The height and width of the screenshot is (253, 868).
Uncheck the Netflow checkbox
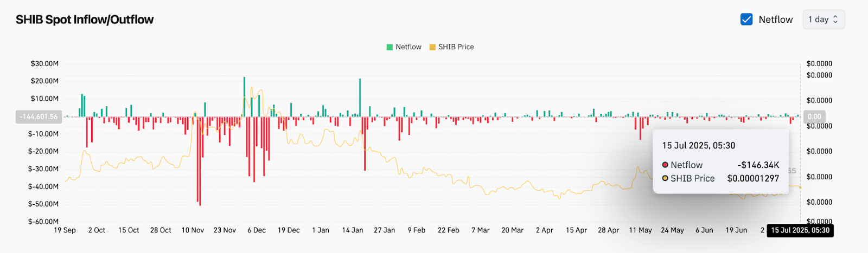[x=746, y=20]
